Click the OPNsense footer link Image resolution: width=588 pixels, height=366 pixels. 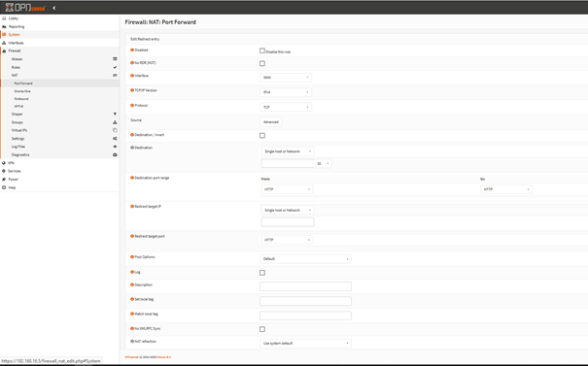tap(131, 357)
